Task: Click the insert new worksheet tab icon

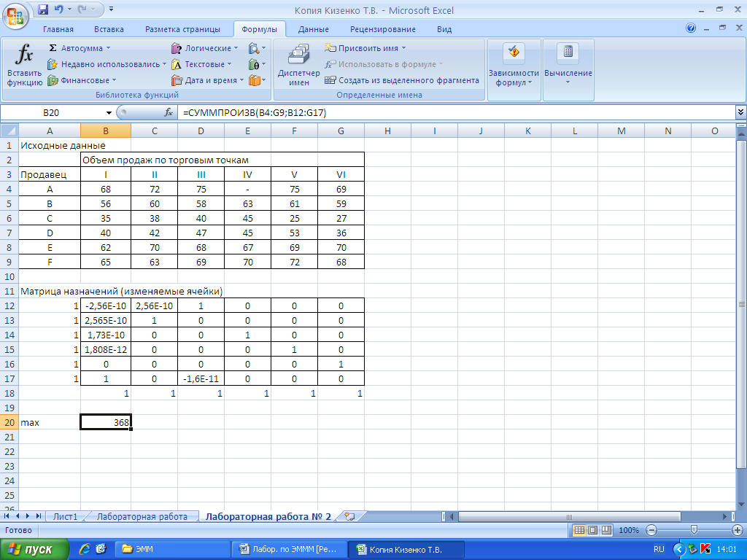Action: [350, 516]
